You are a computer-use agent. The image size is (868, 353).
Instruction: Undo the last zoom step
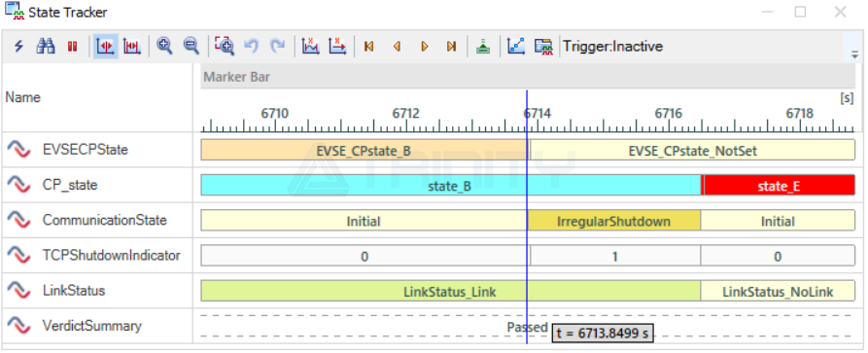pos(252,47)
